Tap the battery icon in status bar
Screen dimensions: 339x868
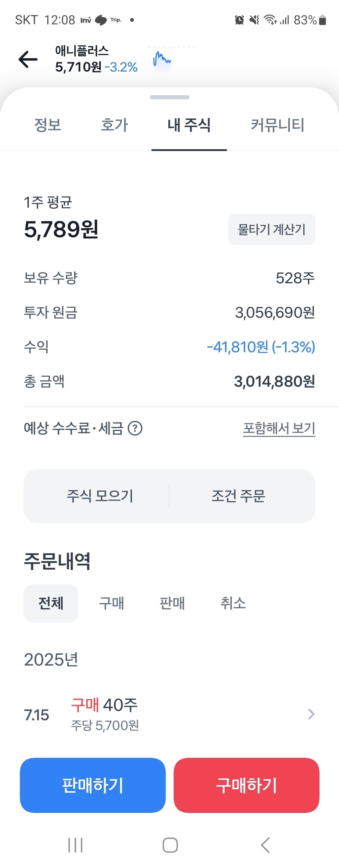click(322, 20)
